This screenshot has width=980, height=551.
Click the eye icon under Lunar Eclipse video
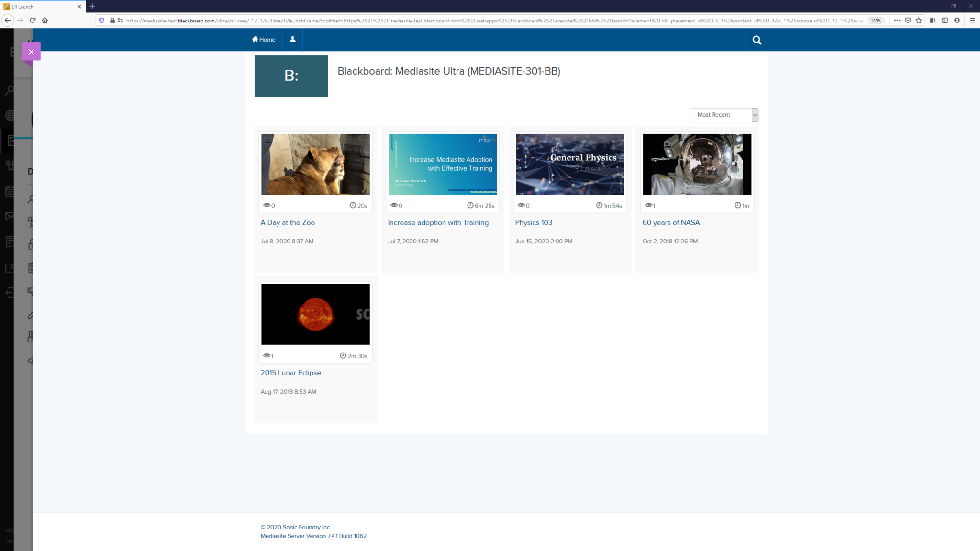[x=267, y=355]
